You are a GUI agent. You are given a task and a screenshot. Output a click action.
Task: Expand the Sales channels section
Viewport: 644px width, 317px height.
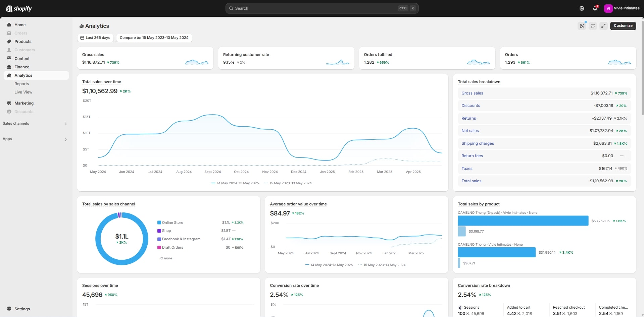pyautogui.click(x=66, y=124)
